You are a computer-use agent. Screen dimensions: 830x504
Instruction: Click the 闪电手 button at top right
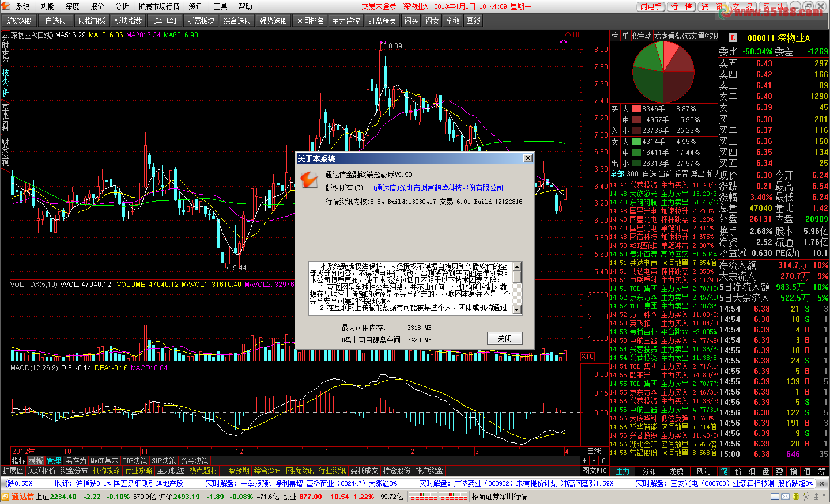[651, 6]
